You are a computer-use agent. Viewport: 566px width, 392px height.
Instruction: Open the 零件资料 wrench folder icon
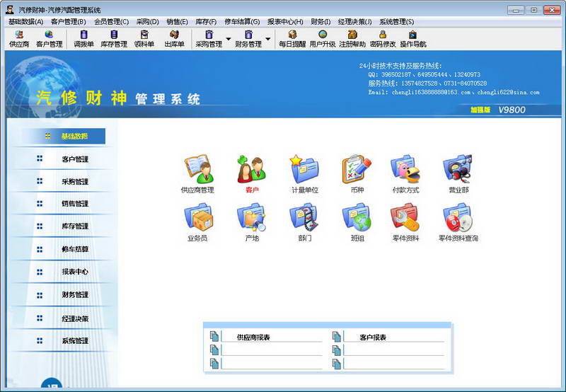405,217
